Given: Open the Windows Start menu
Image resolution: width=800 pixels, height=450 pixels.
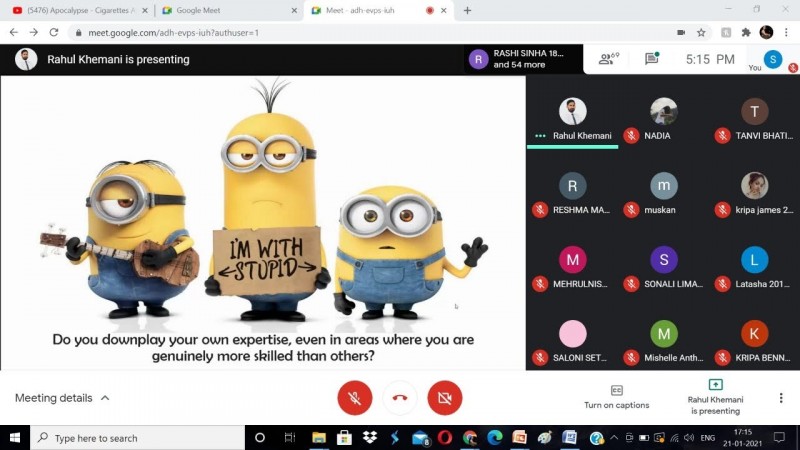Looking at the screenshot, I should pyautogui.click(x=15, y=438).
